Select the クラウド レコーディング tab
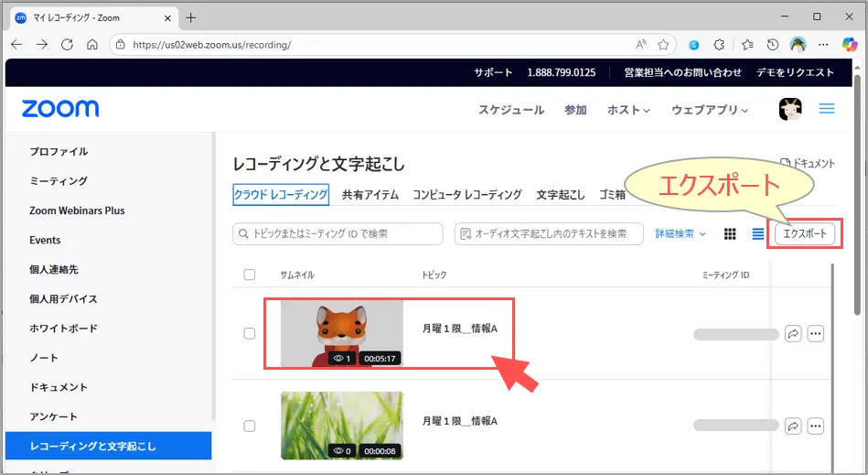Viewport: 868px width, 475px height. point(281,195)
